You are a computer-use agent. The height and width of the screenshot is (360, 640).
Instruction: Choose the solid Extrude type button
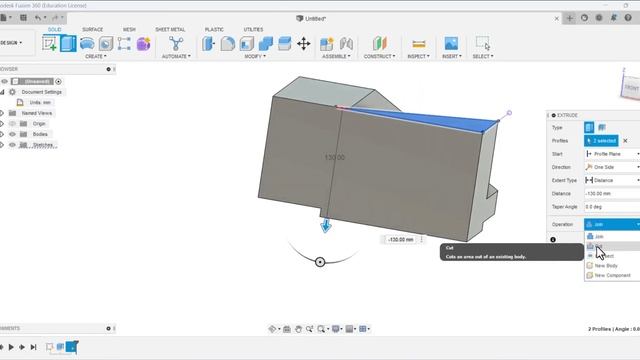pyautogui.click(x=589, y=127)
